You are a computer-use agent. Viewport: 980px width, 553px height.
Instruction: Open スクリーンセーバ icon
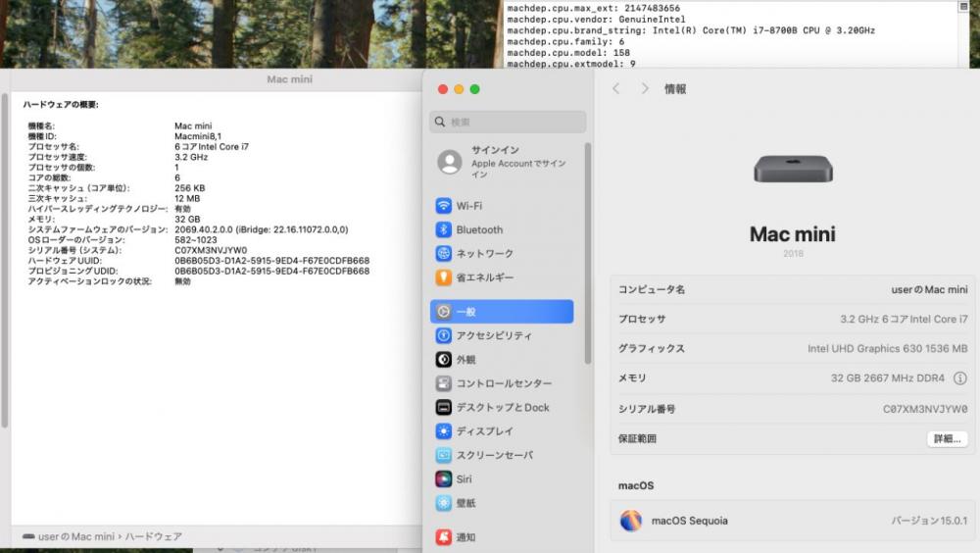point(443,455)
